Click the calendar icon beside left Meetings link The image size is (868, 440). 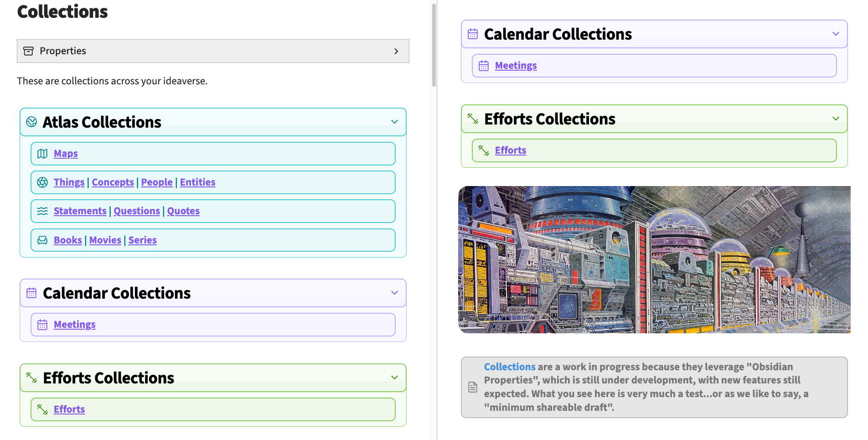click(42, 325)
